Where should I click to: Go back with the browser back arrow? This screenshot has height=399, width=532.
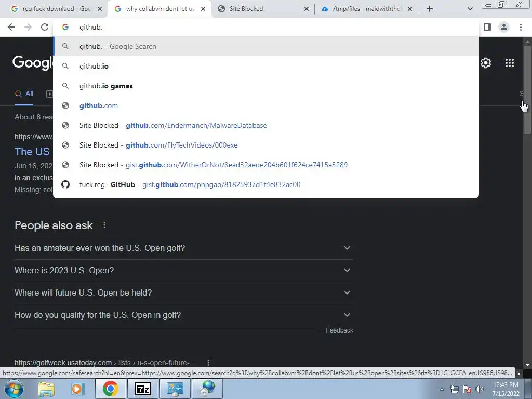point(11,27)
